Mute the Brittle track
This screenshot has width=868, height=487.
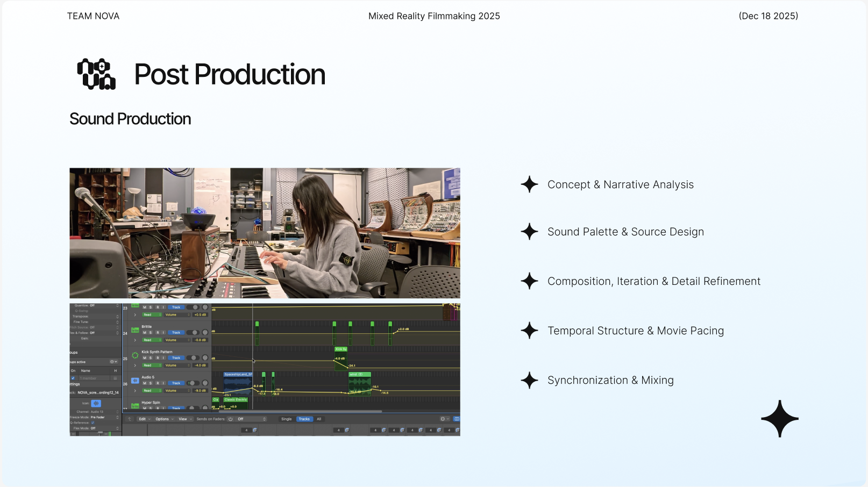coord(145,333)
